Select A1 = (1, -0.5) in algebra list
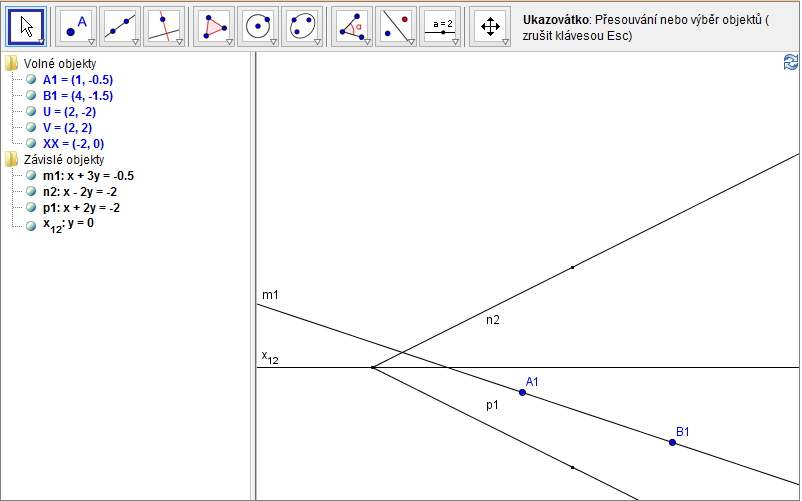Screen dimensions: 802x501 78,80
